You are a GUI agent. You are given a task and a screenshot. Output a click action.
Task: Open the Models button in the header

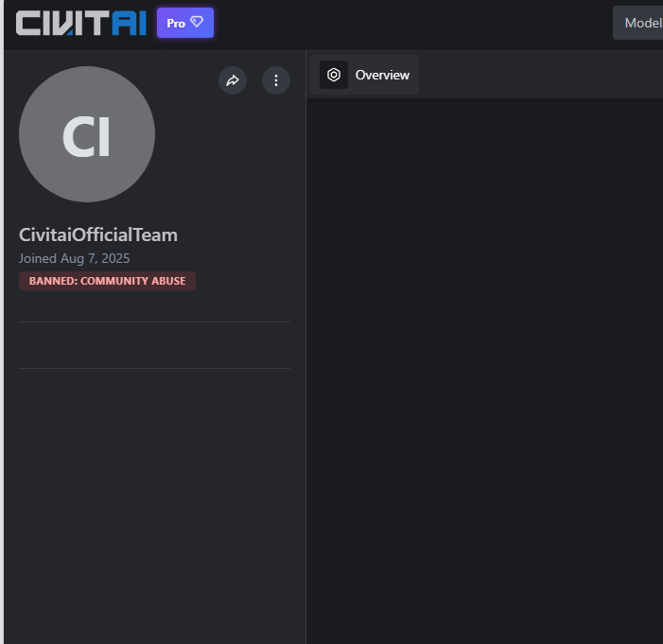click(638, 23)
